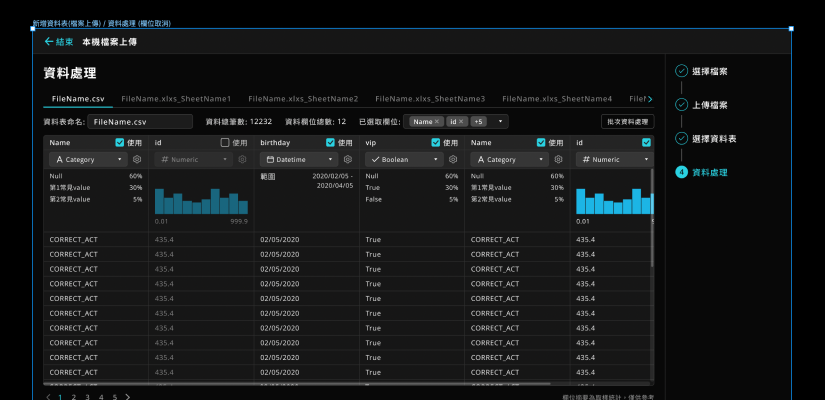Click the 資料表命名 input with FileName.csv
The width and height of the screenshot is (825, 400).
pyautogui.click(x=140, y=122)
